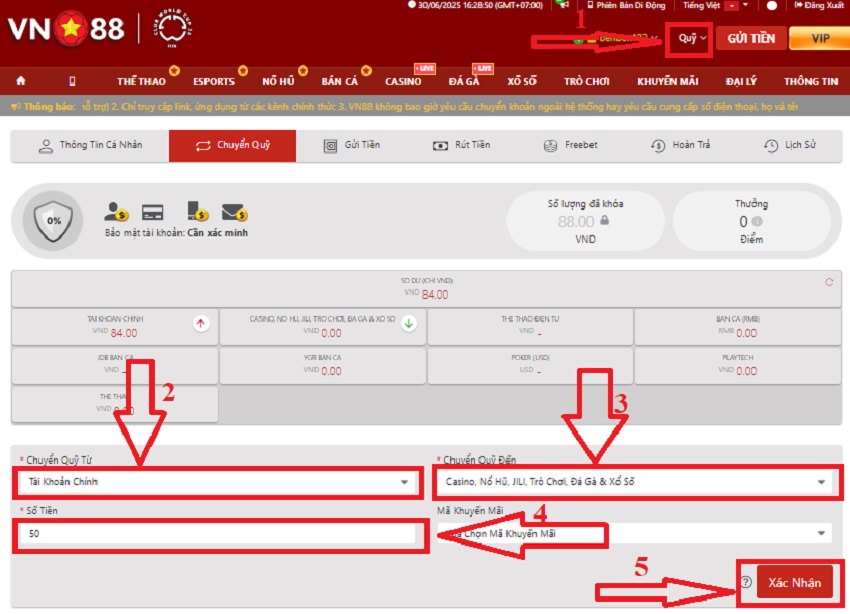Image resolution: width=850 pixels, height=614 pixels.
Task: Click the Thể Thao Điện Tử wallet cell
Action: coord(530,326)
